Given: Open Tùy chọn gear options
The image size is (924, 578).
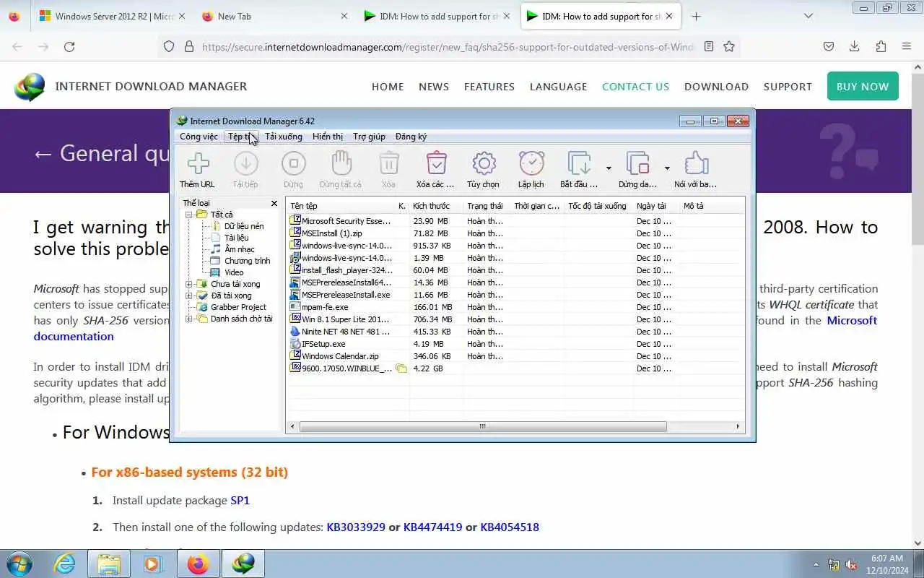Looking at the screenshot, I should (483, 163).
